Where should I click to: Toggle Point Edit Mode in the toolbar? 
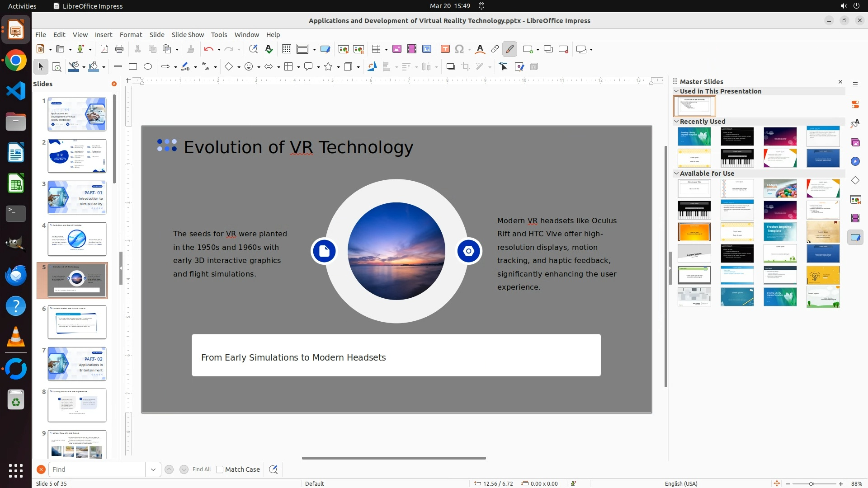click(x=503, y=67)
